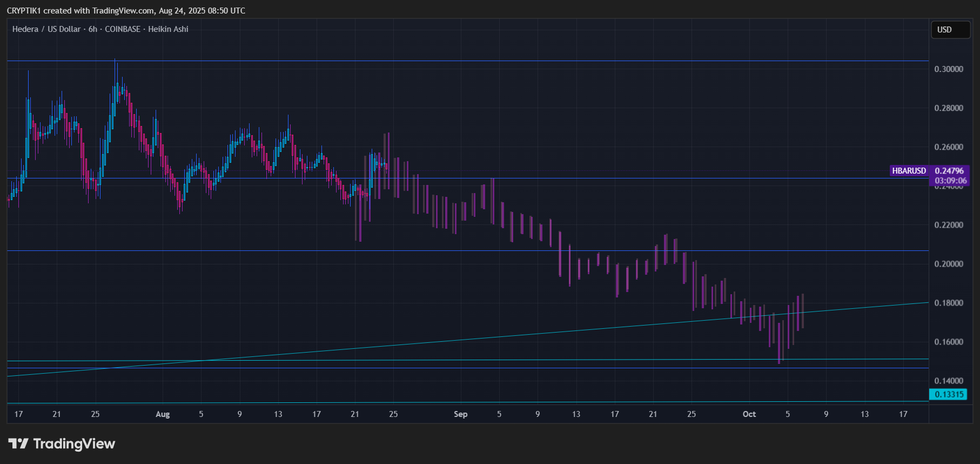Click the CRYPTIK1 created with TradingView.com header
Image resolution: width=980 pixels, height=464 pixels.
click(x=126, y=11)
